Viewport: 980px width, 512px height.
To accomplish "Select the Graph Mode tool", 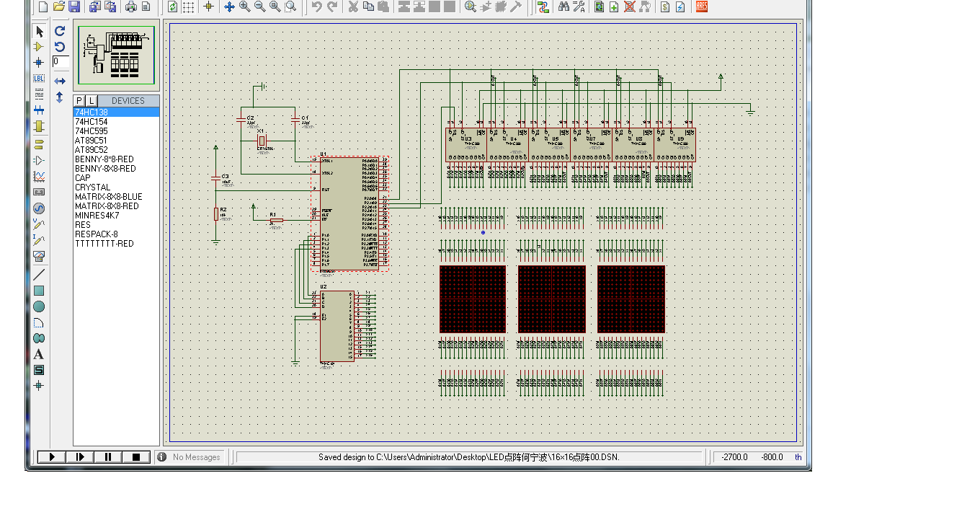I will pos(39,176).
